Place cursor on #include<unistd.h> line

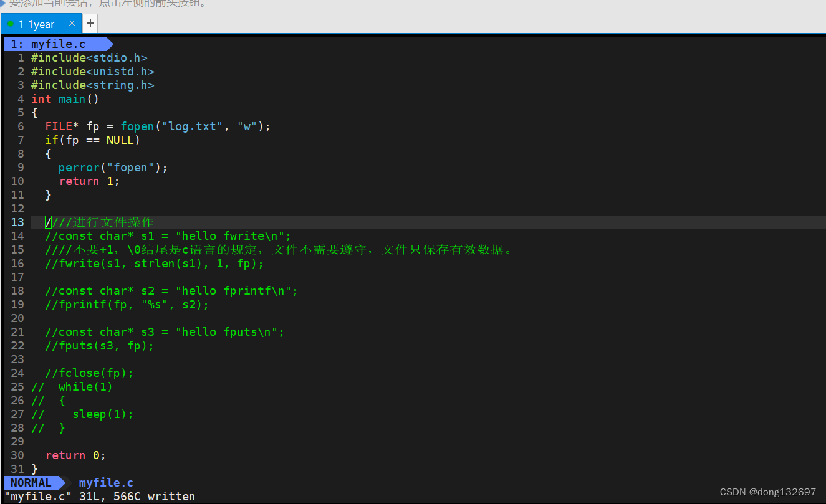[92, 72]
